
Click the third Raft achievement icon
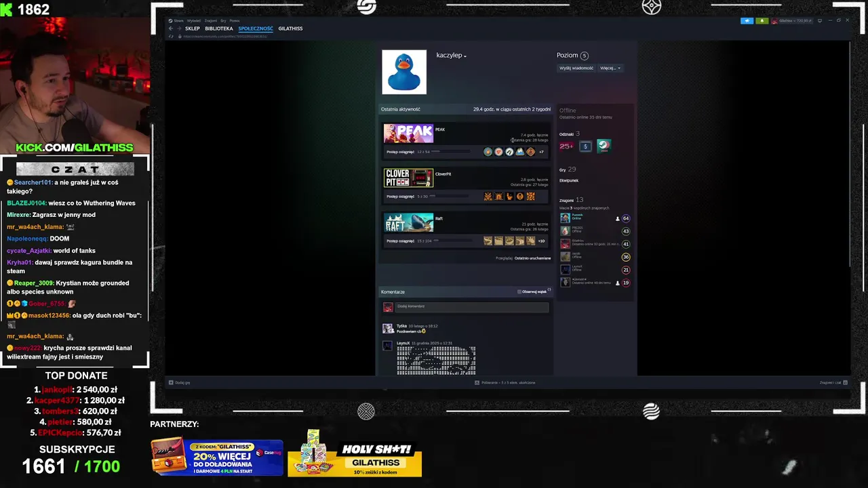509,241
